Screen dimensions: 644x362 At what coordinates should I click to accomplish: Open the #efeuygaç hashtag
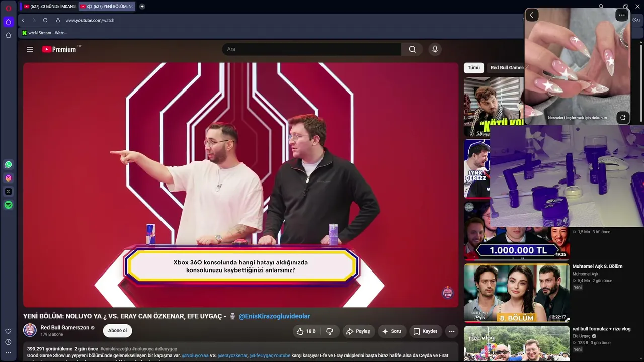(166, 349)
